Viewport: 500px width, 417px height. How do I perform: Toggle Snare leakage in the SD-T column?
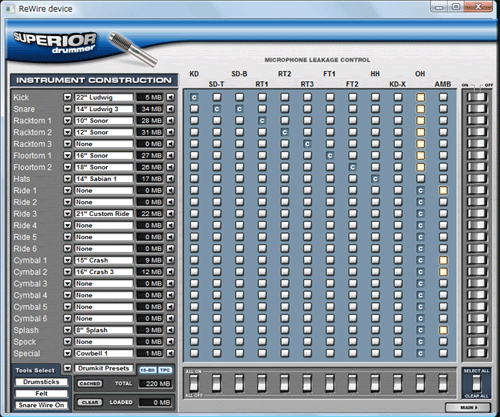[217, 109]
